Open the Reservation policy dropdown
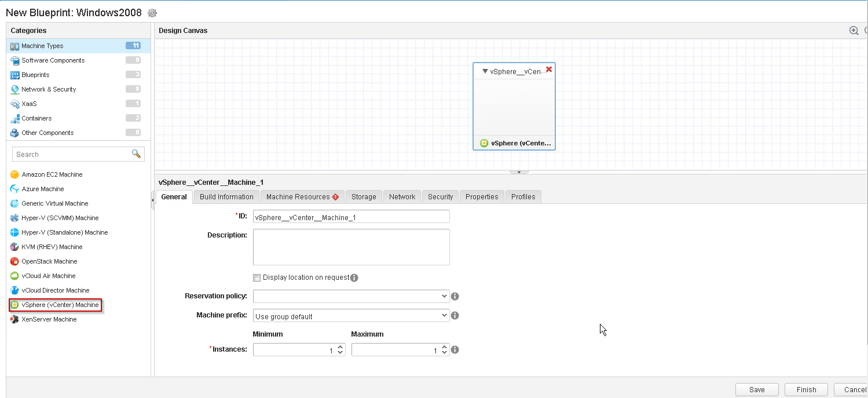The width and height of the screenshot is (868, 398). [x=351, y=296]
